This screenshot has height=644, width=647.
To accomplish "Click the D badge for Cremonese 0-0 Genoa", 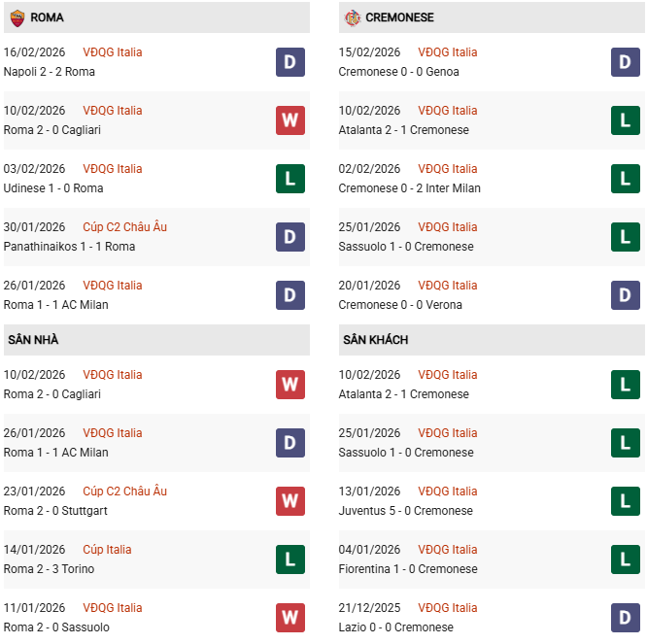I will click(x=625, y=62).
